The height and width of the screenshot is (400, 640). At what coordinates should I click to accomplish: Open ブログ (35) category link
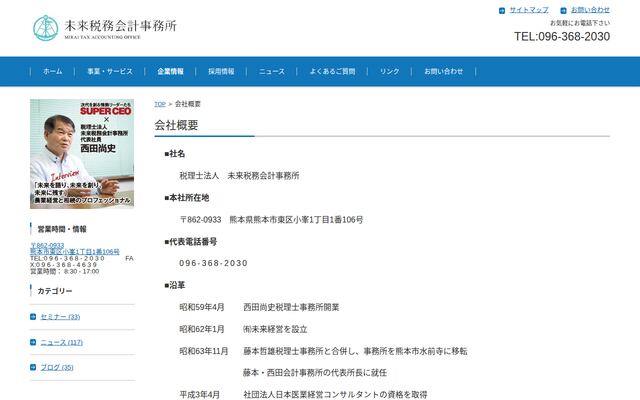(57, 368)
